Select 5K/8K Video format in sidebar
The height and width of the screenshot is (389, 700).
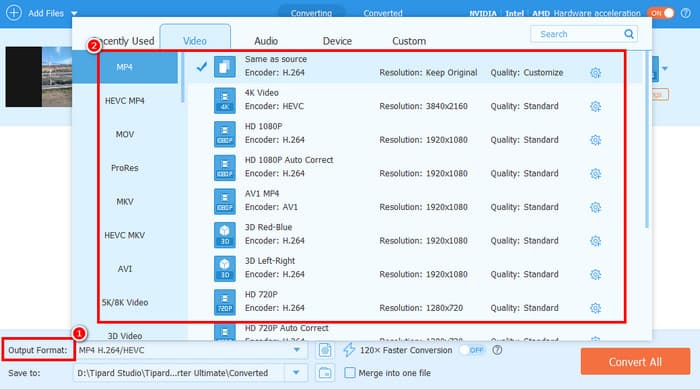tap(125, 302)
